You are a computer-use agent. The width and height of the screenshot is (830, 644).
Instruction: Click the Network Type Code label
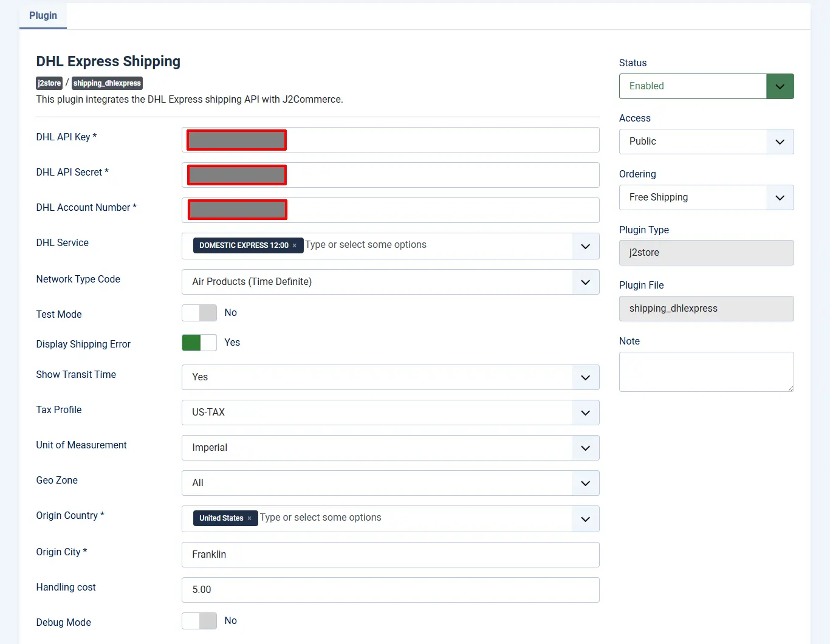(x=78, y=279)
